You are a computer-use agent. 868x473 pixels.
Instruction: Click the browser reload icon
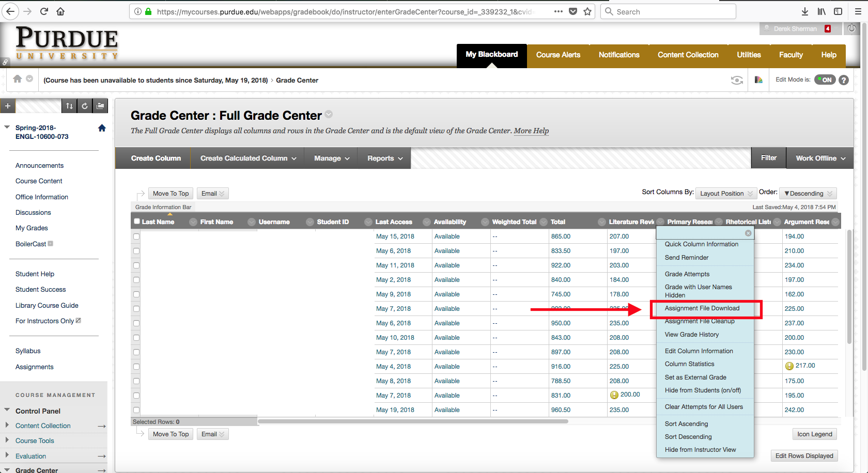click(44, 11)
